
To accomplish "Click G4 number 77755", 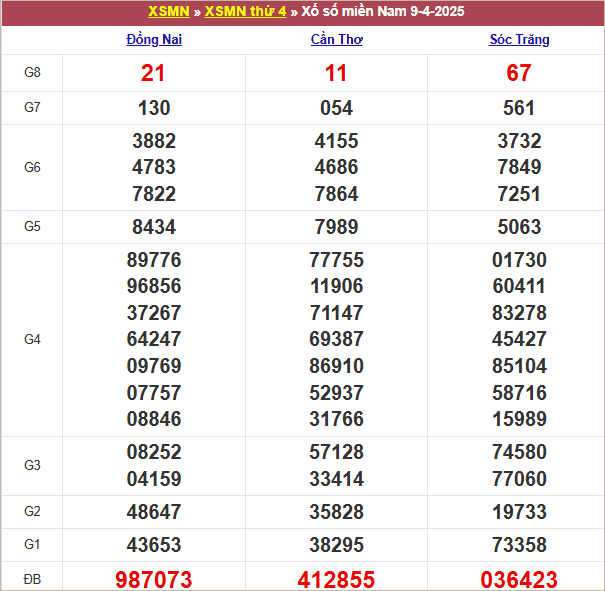I will (x=336, y=260).
